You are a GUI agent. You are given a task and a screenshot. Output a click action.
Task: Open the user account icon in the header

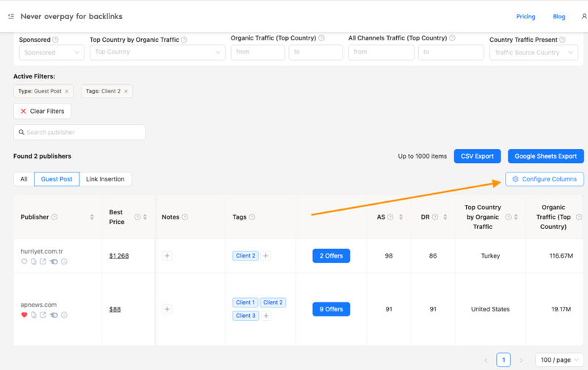[584, 16]
